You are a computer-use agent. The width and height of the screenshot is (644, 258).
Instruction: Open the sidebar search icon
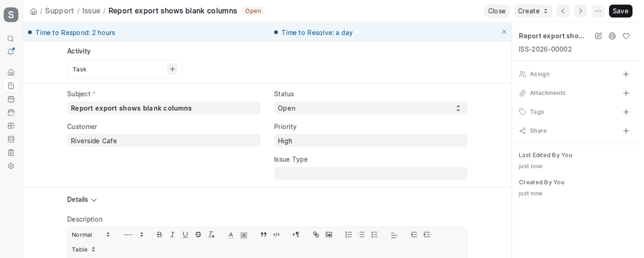(x=11, y=39)
